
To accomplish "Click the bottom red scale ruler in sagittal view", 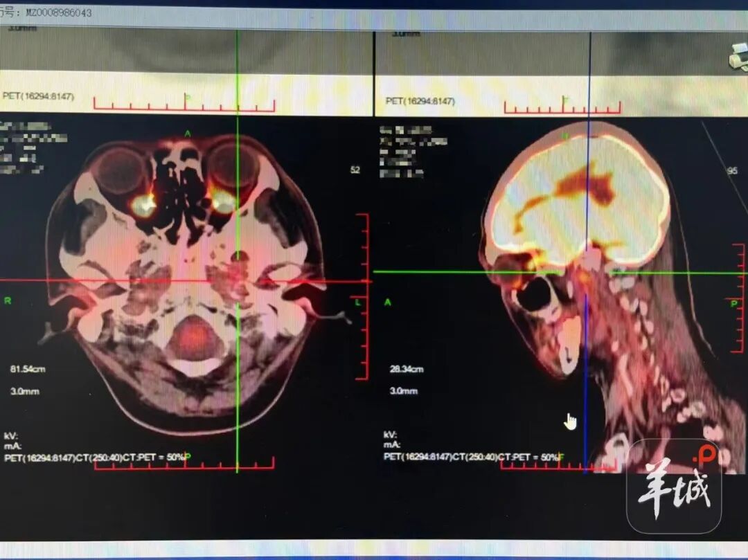I will tap(558, 464).
